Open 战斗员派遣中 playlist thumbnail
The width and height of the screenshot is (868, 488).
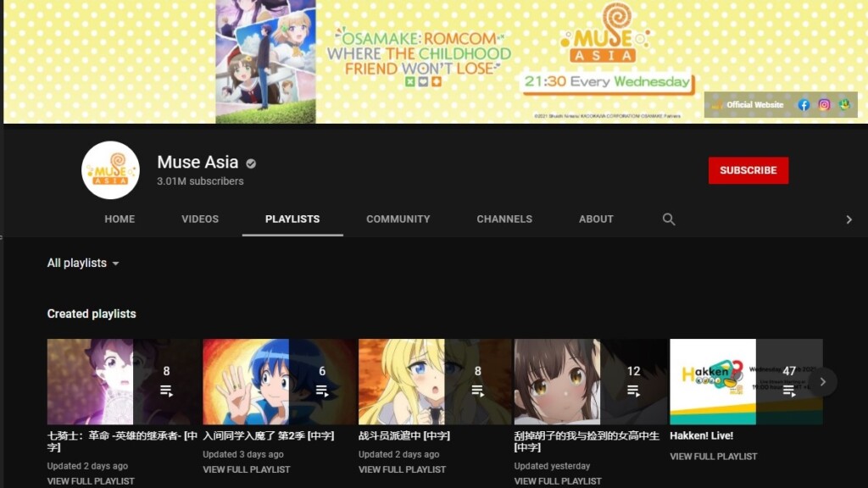pos(435,382)
